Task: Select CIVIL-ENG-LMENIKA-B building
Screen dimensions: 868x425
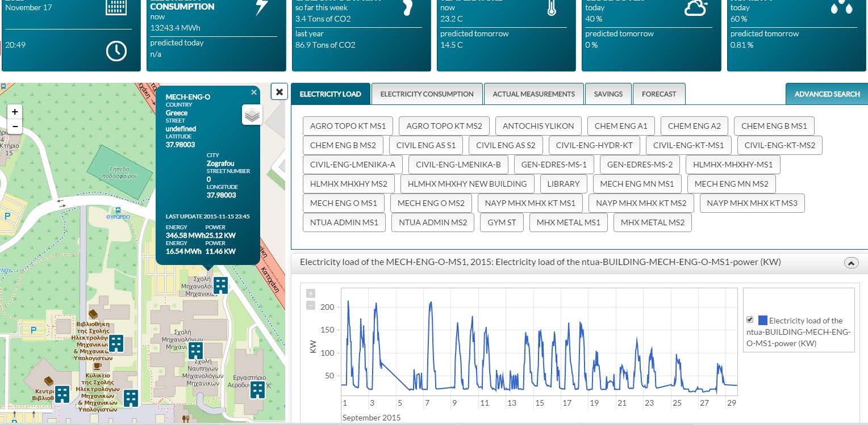Action: tap(458, 165)
